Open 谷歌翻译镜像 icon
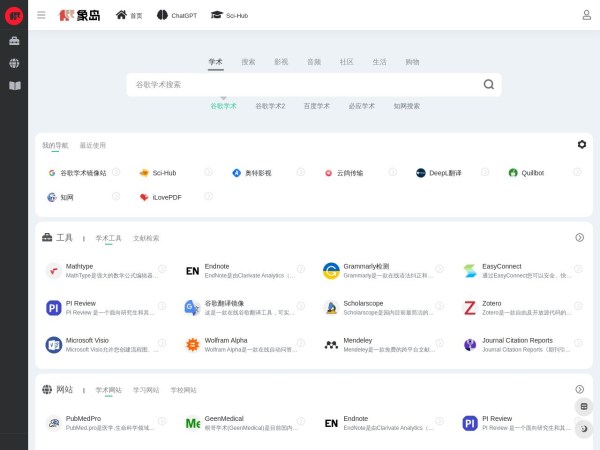Image resolution: width=600 pixels, height=450 pixels. (192, 308)
